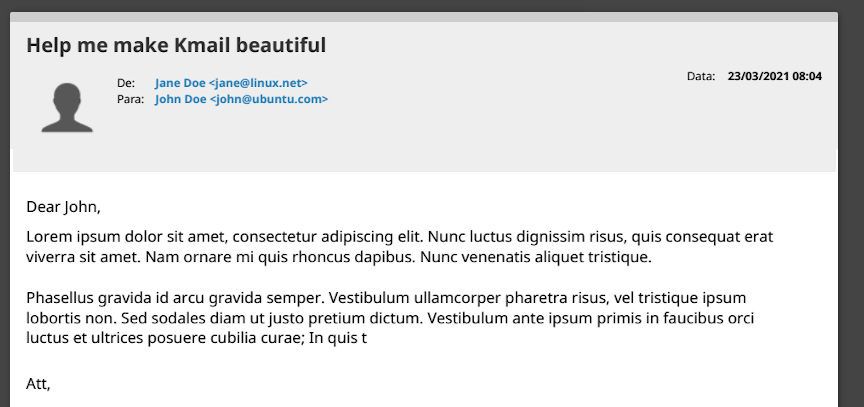This screenshot has height=407, width=864.
Task: Click the line starting 'Phasellus gravida id arcu'
Action: point(386,299)
